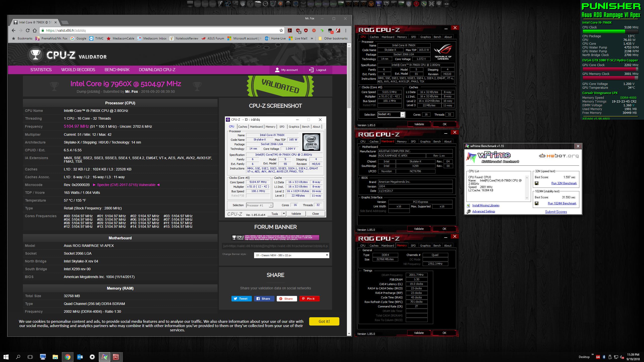Click the Twitter Tweet share button

[241, 299]
